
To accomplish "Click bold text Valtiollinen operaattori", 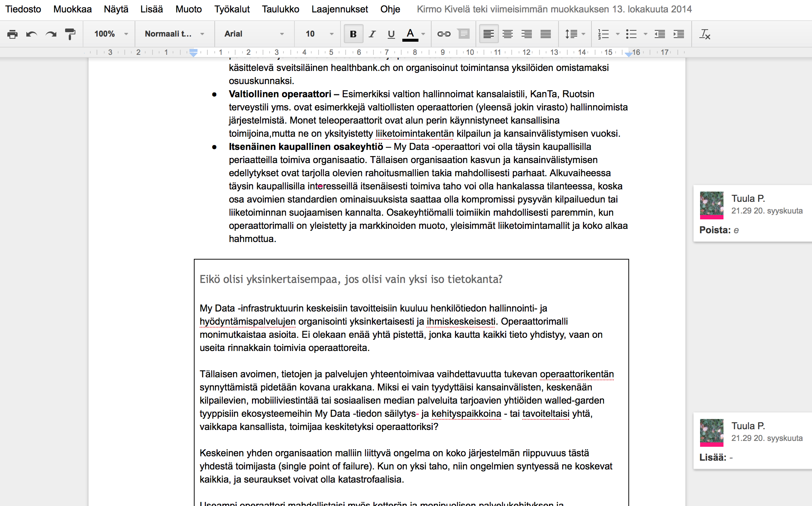I will click(280, 94).
